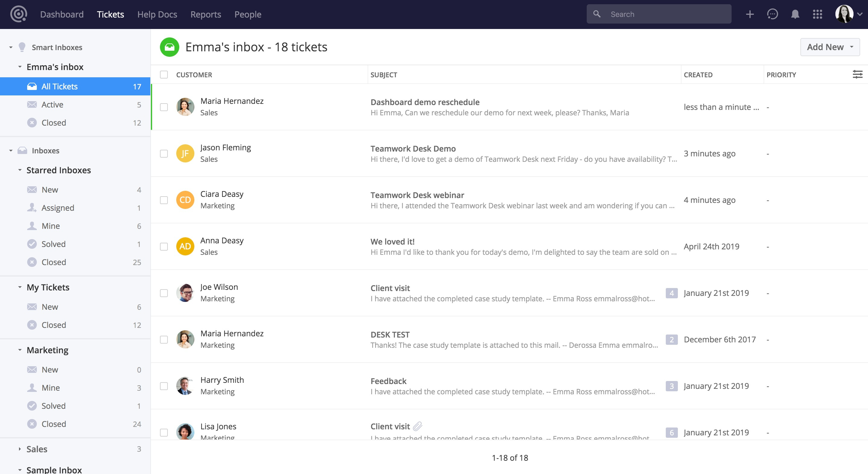
Task: Tick the select-all checkbox in header row
Action: point(164,75)
